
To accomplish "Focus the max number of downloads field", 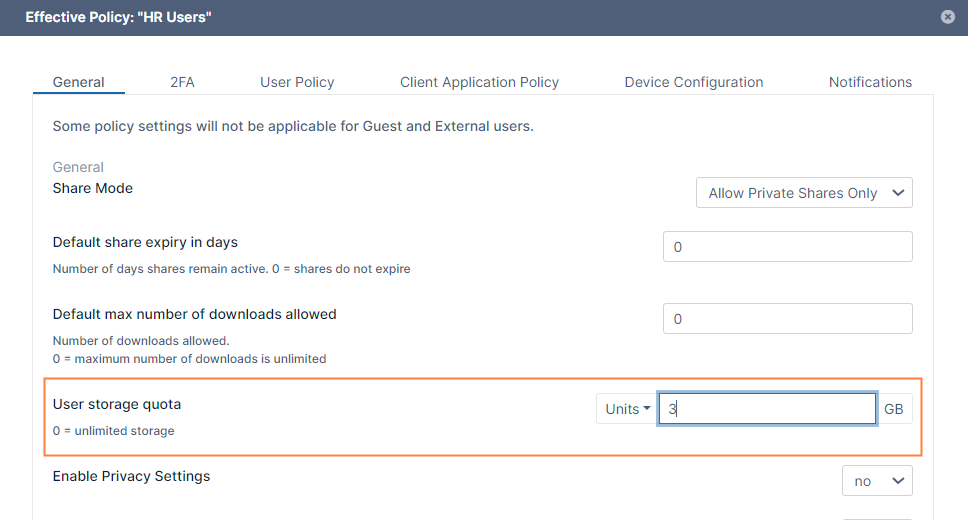I will [787, 319].
